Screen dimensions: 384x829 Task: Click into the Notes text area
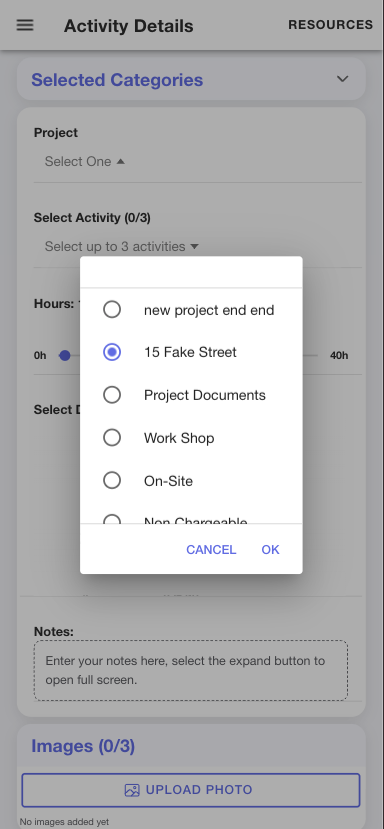click(191, 670)
